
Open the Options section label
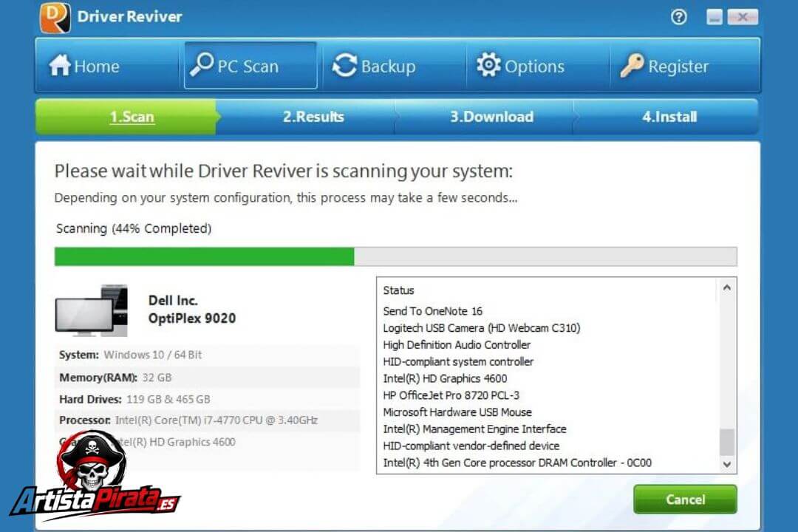pyautogui.click(x=534, y=66)
